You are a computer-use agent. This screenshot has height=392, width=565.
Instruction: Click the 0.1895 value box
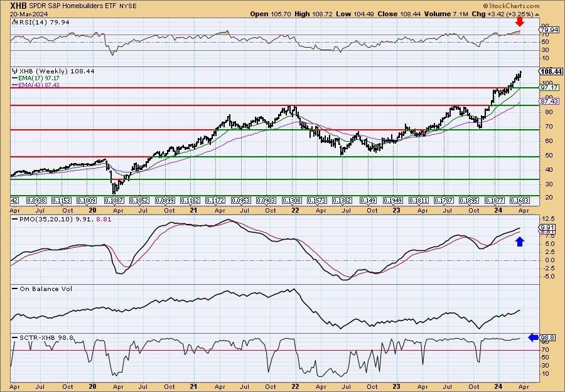click(x=469, y=200)
